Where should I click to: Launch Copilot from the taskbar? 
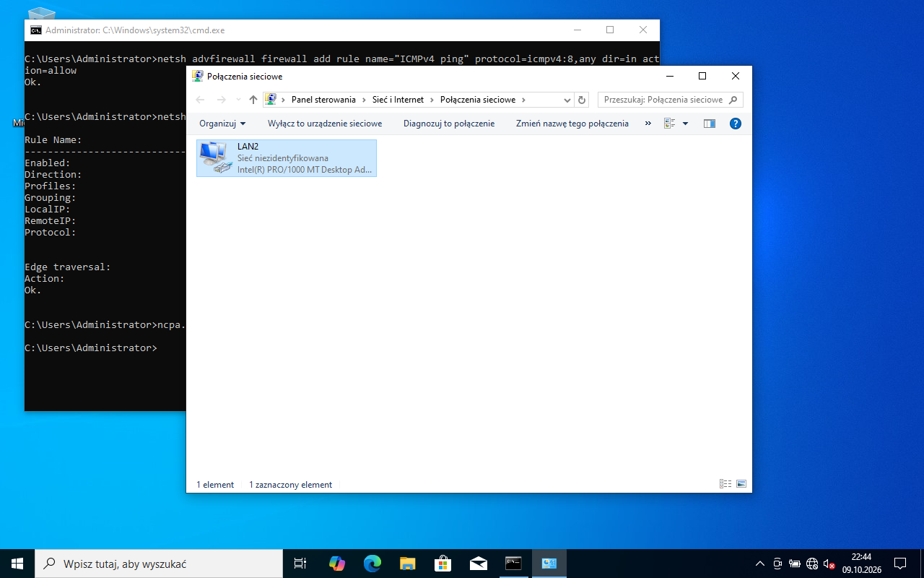(337, 564)
